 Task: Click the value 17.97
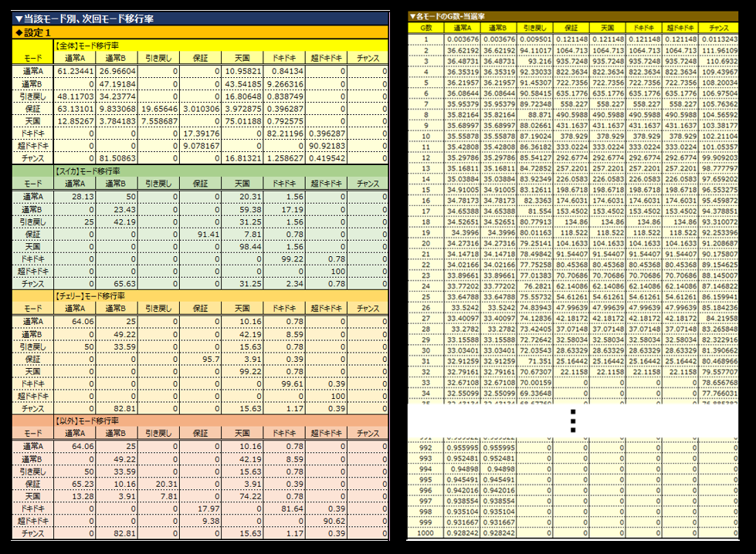click(x=201, y=508)
